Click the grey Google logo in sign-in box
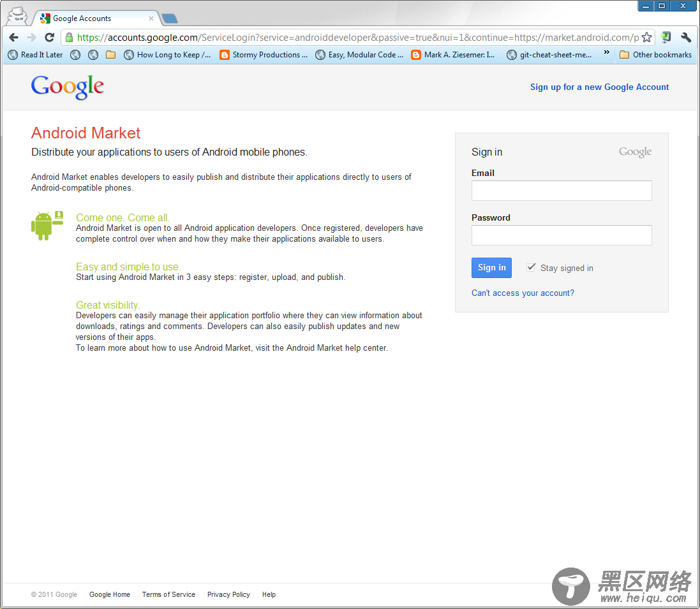 (x=635, y=152)
